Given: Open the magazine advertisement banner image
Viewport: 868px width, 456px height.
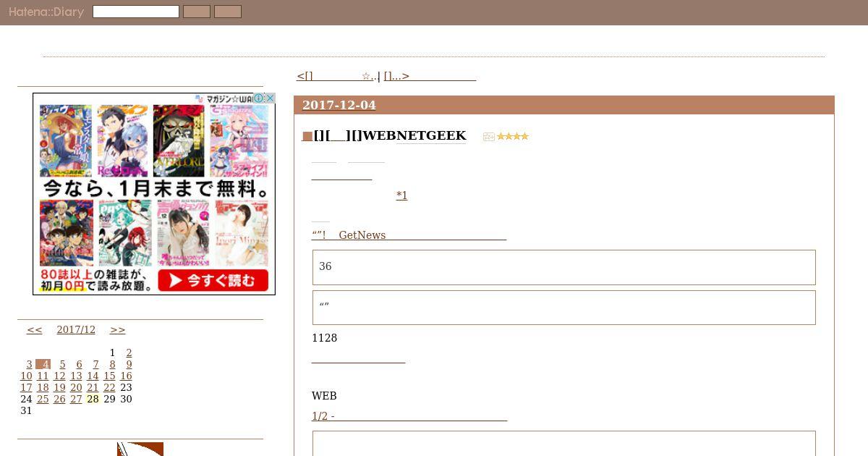Looking at the screenshot, I should [154, 194].
